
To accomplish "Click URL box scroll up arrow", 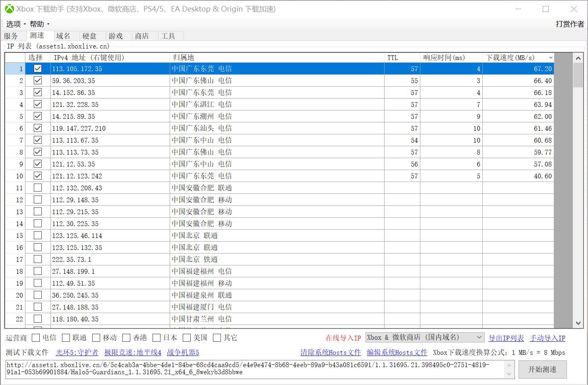I will click(x=509, y=365).
